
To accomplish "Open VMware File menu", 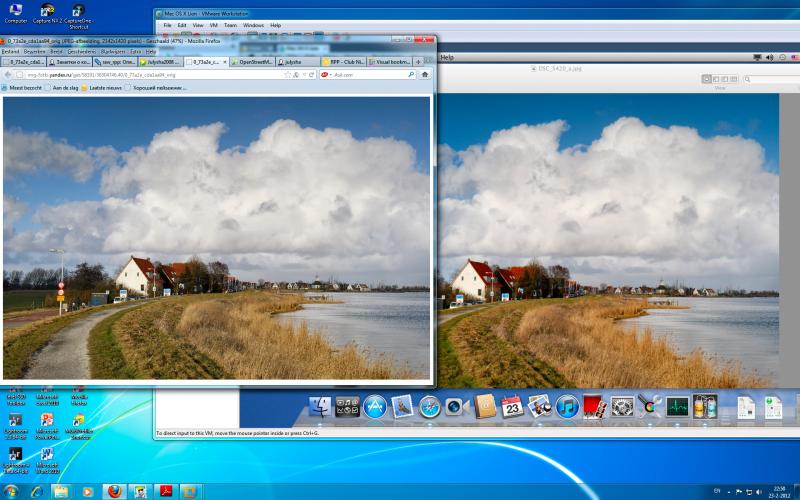I will pyautogui.click(x=167, y=25).
